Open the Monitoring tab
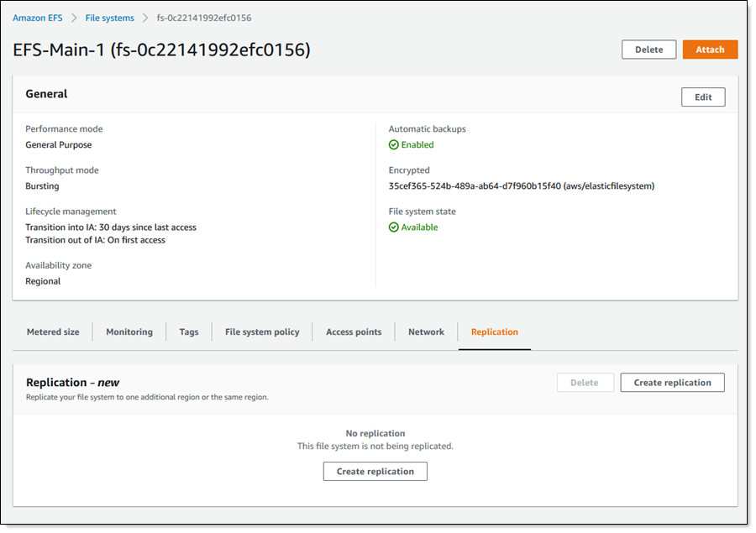Image resolution: width=756 pixels, height=533 pixels. tap(129, 332)
